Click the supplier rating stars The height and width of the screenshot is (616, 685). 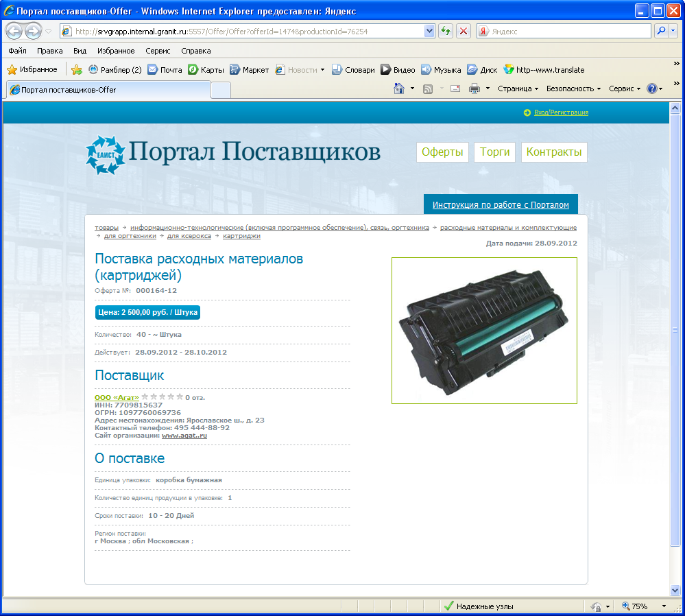(162, 396)
